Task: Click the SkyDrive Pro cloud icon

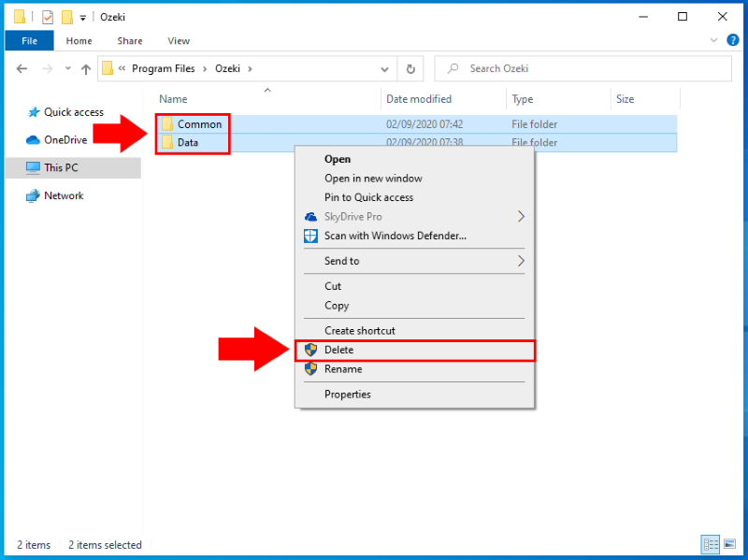Action: [310, 217]
